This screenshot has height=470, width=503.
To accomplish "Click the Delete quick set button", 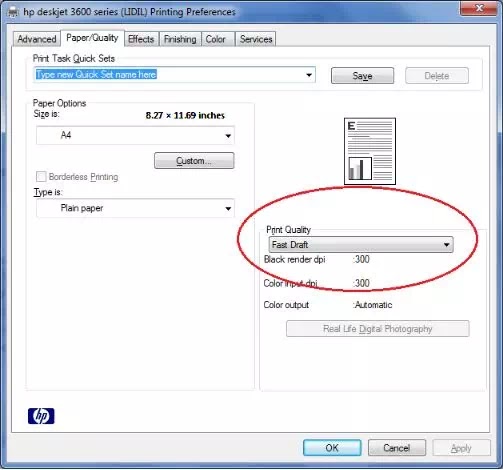I will click(437, 76).
